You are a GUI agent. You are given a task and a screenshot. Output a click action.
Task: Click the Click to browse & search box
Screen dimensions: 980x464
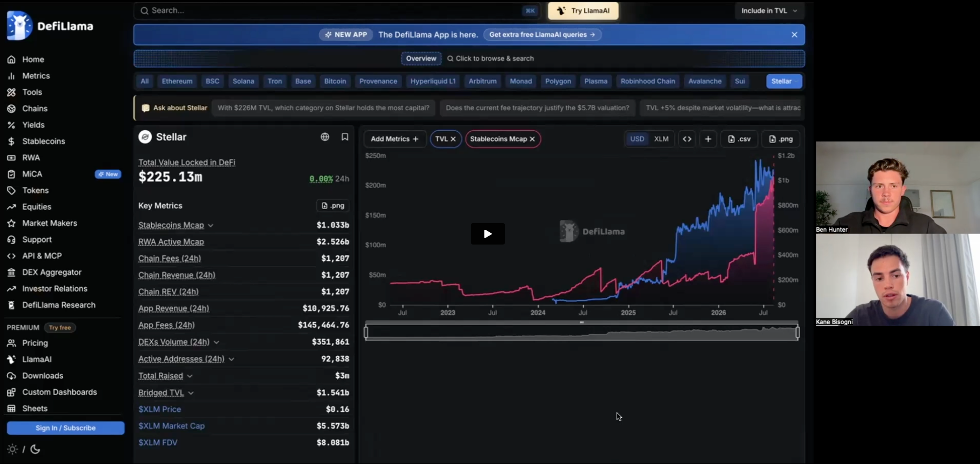tap(490, 58)
